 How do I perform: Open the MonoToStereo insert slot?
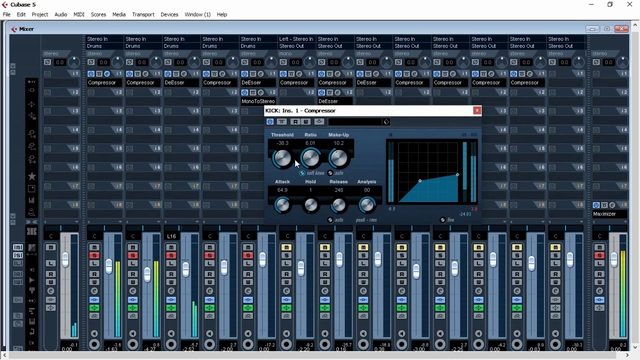258,101
